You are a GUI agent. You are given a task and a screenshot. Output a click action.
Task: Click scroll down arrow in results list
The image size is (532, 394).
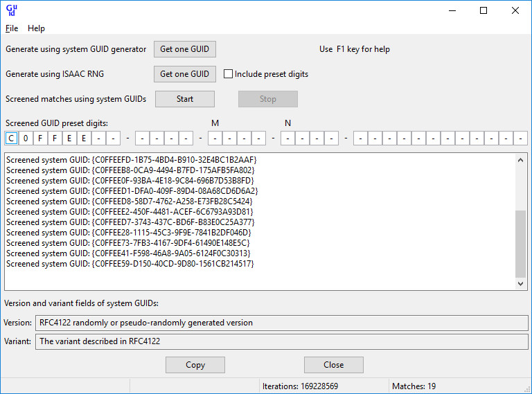(x=520, y=284)
